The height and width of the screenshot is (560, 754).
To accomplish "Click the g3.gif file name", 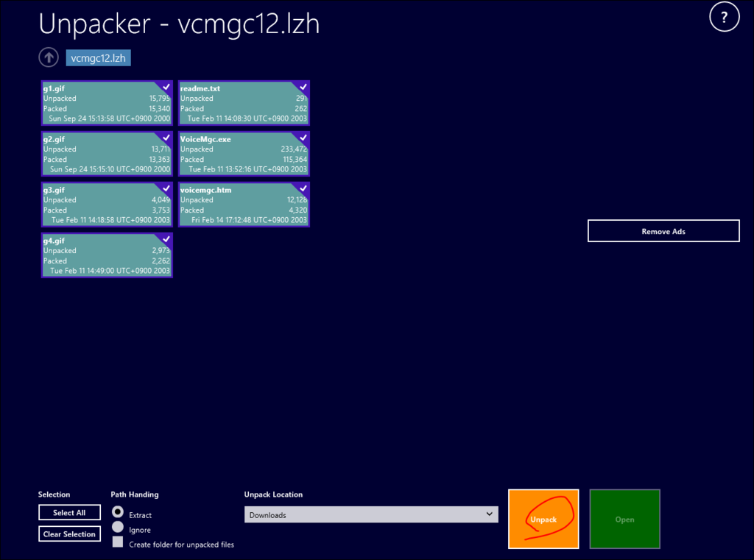I will click(x=54, y=190).
